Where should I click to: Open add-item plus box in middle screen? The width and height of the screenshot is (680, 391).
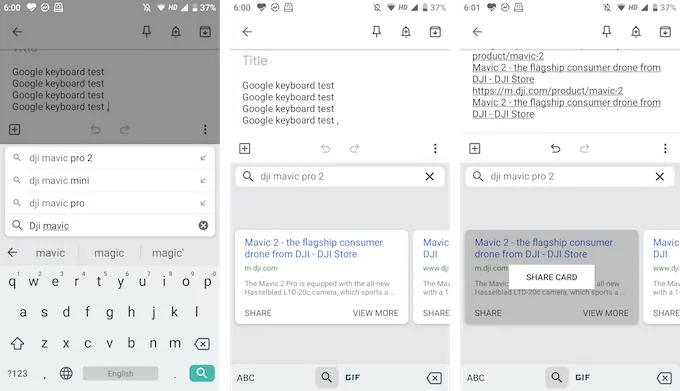pos(245,148)
